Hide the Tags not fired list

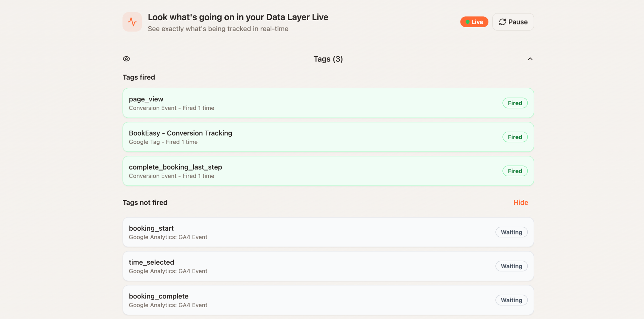pos(521,202)
